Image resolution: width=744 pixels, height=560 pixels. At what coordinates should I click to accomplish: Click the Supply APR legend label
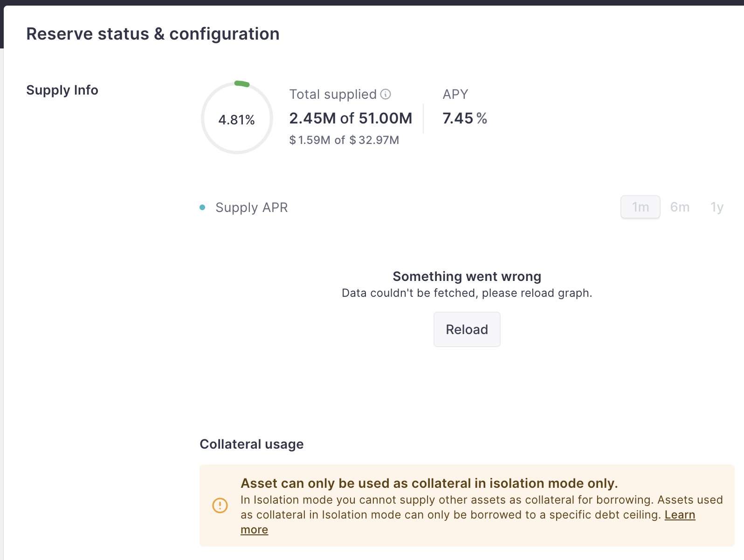[252, 207]
